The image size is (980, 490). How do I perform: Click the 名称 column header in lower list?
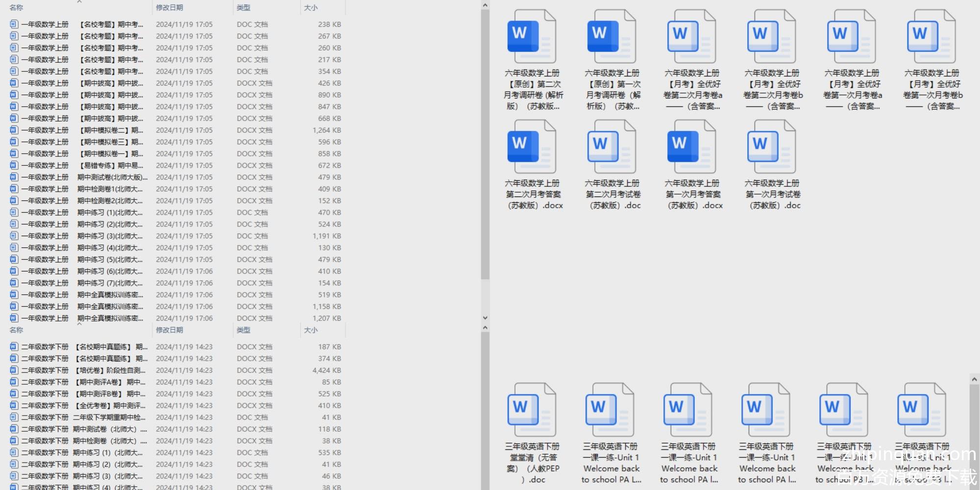pyautogui.click(x=17, y=330)
